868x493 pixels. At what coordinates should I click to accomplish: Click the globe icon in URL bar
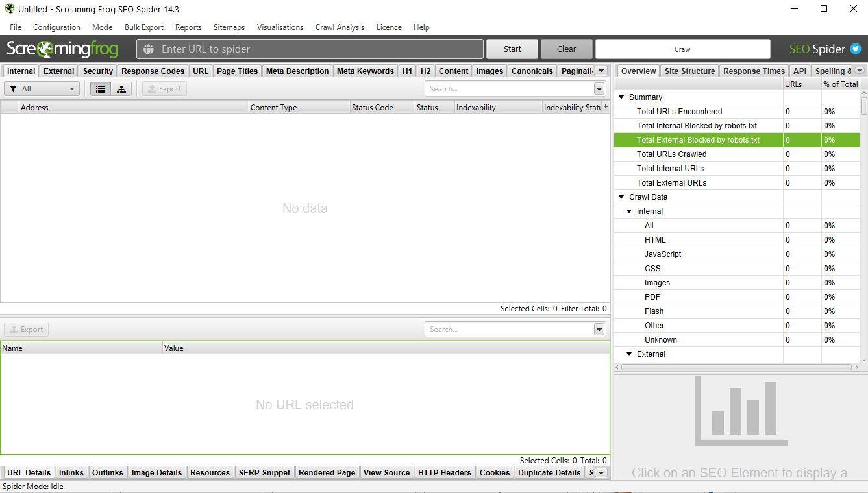(149, 49)
